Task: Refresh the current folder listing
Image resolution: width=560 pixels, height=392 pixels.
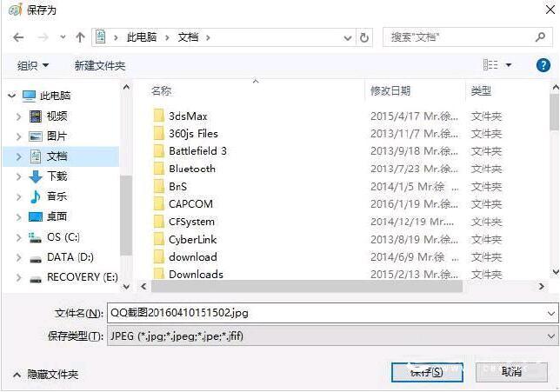Action: click(x=364, y=37)
